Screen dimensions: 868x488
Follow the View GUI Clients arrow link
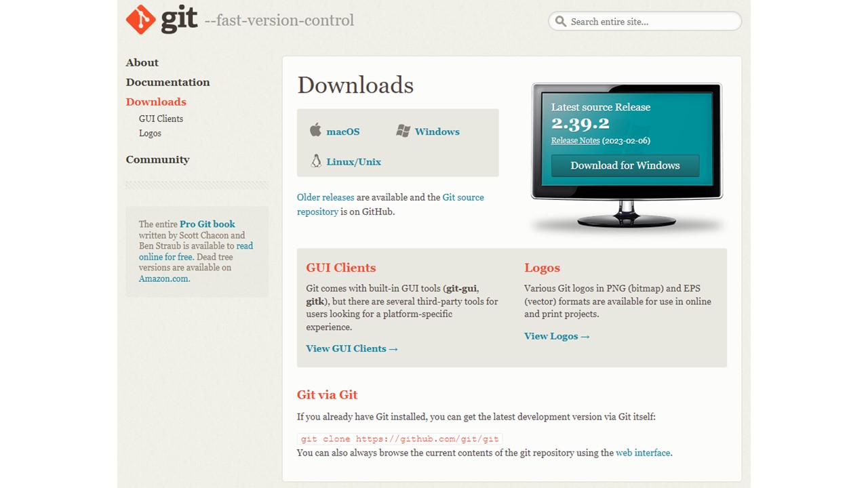pyautogui.click(x=352, y=348)
